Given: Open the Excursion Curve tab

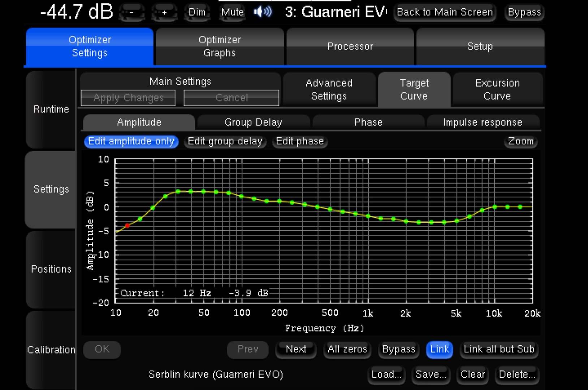Looking at the screenshot, I should 497,90.
